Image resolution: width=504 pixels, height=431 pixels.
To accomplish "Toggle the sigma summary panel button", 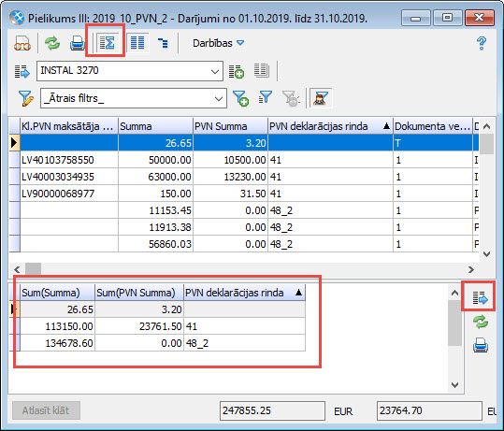I will pos(108,42).
